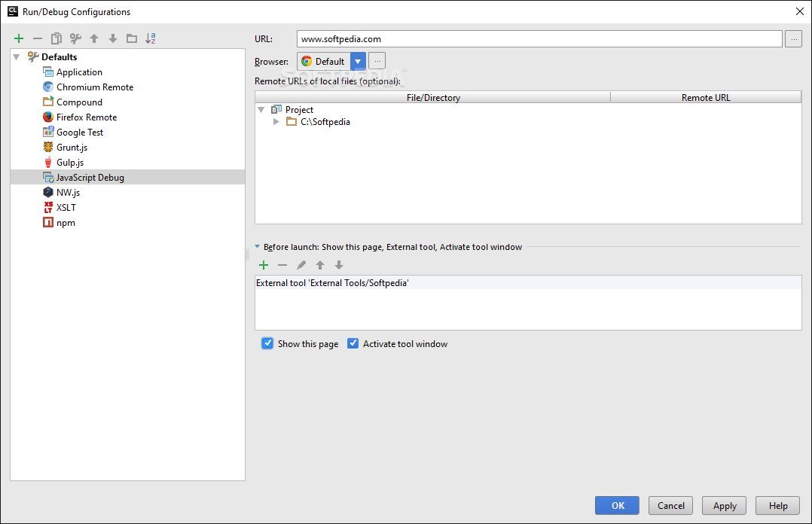Remove before-launch task minus icon
This screenshot has height=524, width=812.
(x=282, y=265)
